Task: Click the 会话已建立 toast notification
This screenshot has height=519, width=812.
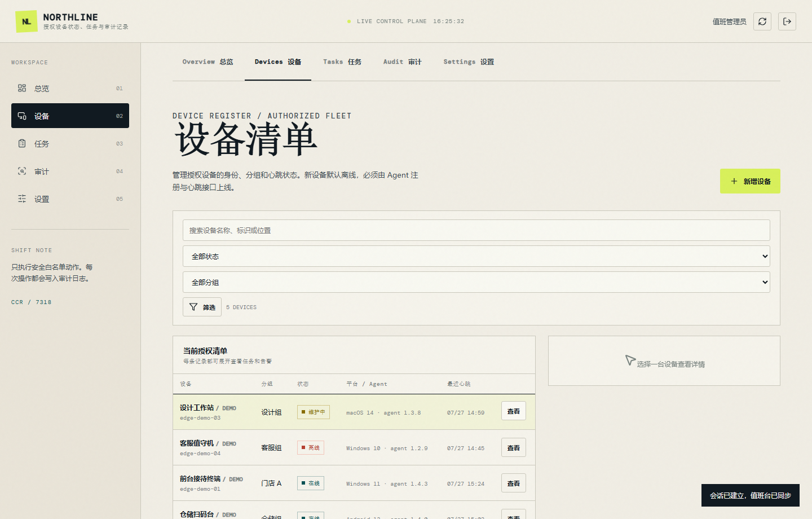Action: [x=751, y=495]
